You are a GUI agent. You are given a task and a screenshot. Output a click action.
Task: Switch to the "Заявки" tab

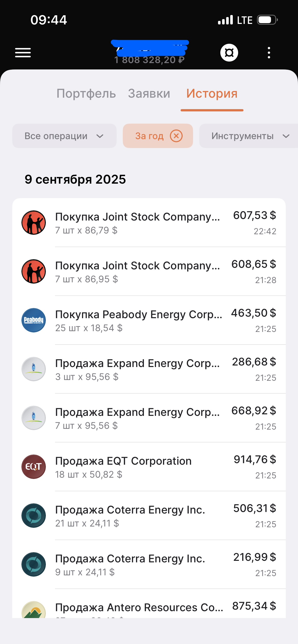(149, 94)
